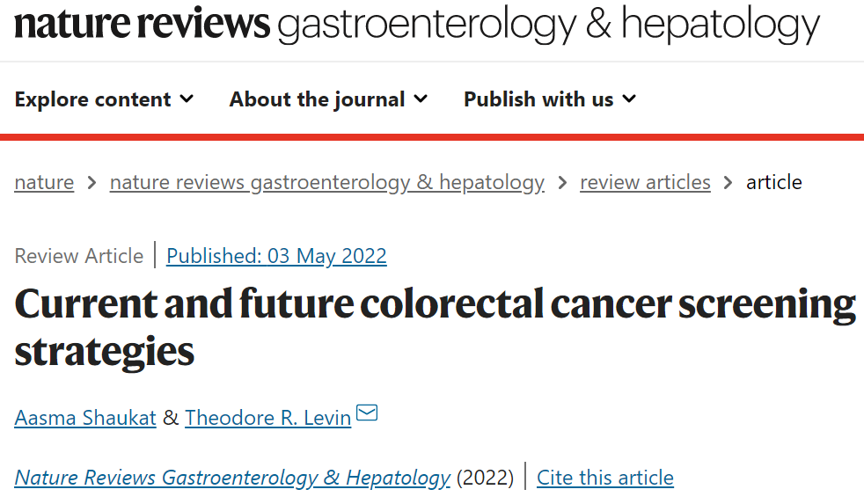Click the article title heading

(435, 327)
